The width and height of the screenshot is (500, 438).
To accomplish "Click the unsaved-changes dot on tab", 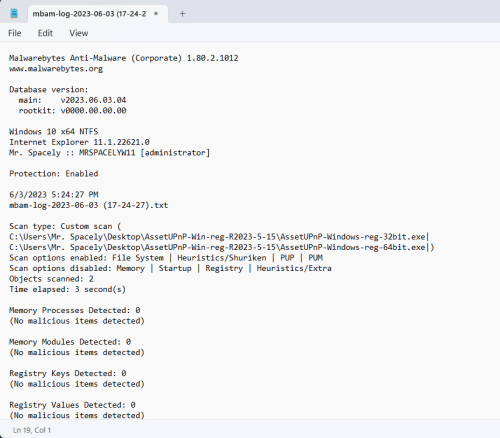I will click(x=156, y=14).
